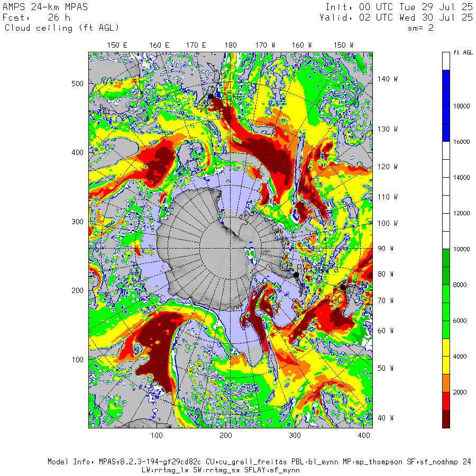Viewport: 476px width, 476px height.
Task: Click the '2000' legend value
Action: coord(460,392)
